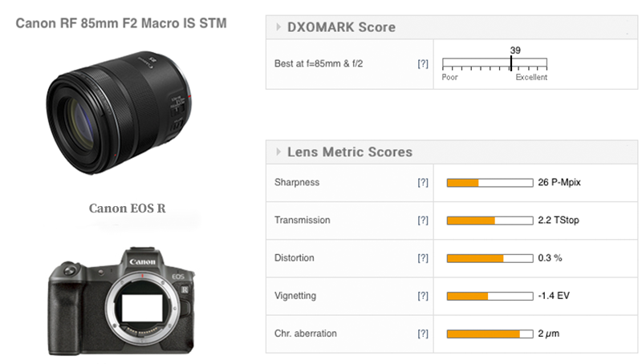Click the Chr. aberration 2 µm bar

point(490,334)
